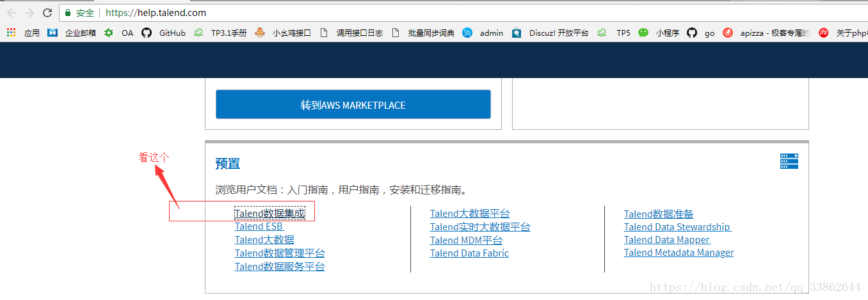This screenshot has height=300, width=868.
Task: Open the apizza bookmark
Action: pos(766,33)
